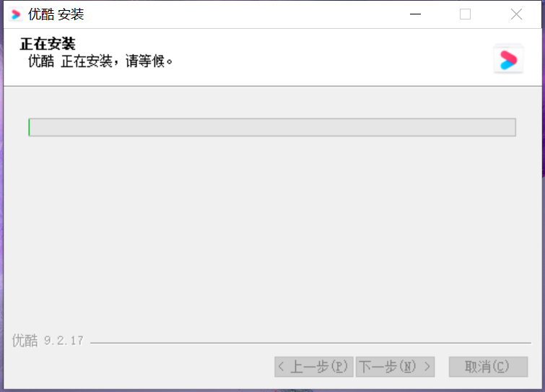Close the 优酷 安装 installer window
545x392 pixels.
click(517, 14)
